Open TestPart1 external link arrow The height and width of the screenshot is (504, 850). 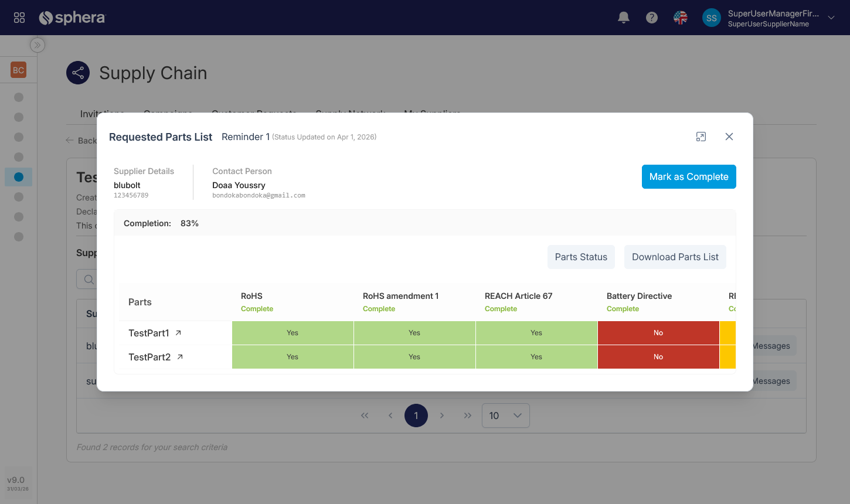point(178,333)
